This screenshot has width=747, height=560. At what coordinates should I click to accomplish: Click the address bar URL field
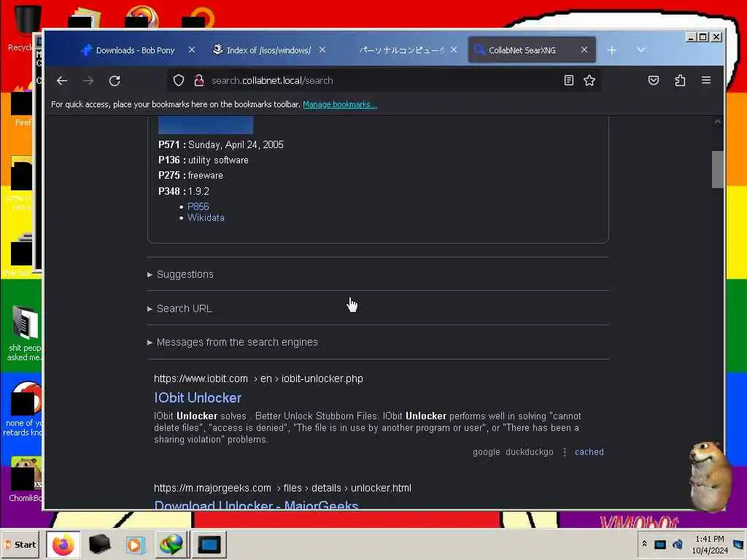coord(384,80)
